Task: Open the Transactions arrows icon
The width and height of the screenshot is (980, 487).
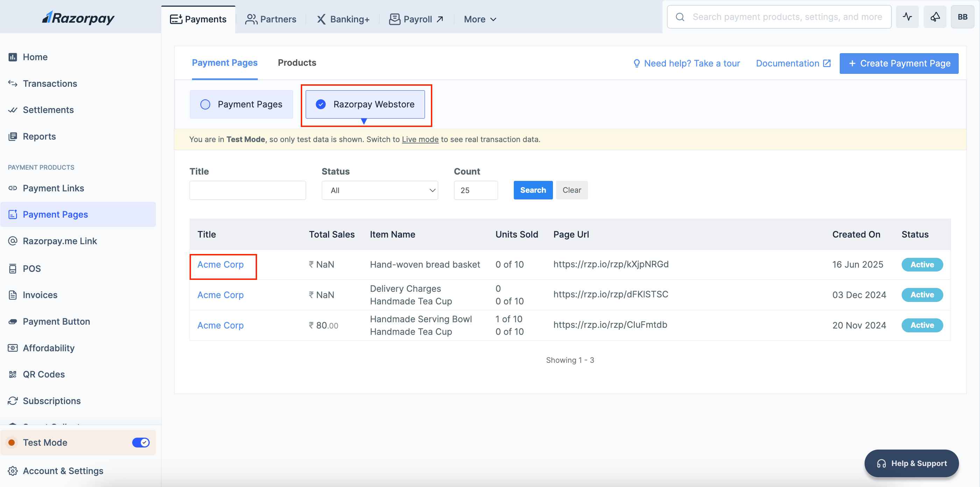Action: [13, 83]
